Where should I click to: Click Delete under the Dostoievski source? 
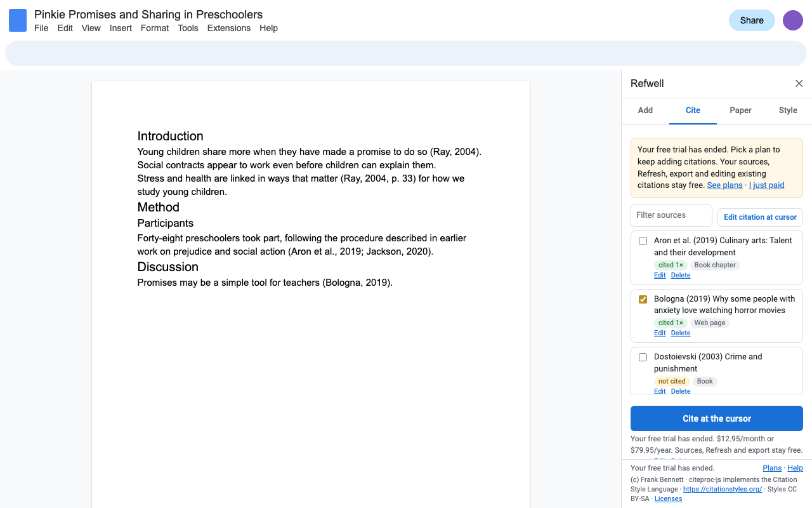[681, 391]
